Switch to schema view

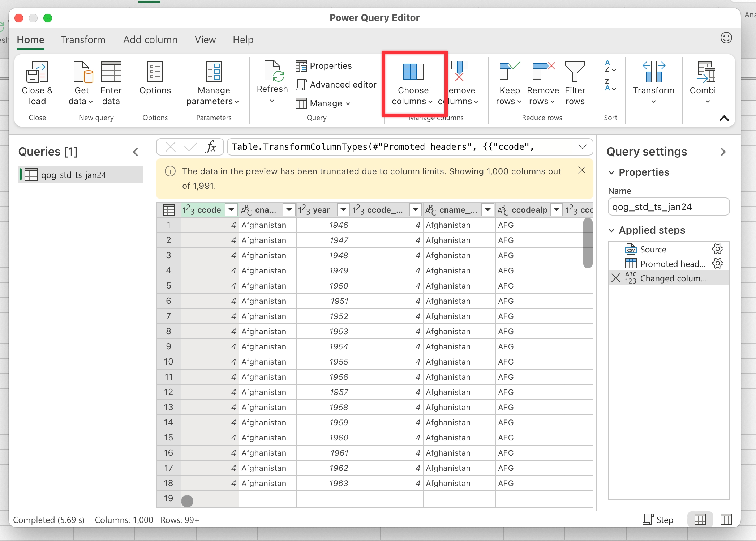click(726, 520)
